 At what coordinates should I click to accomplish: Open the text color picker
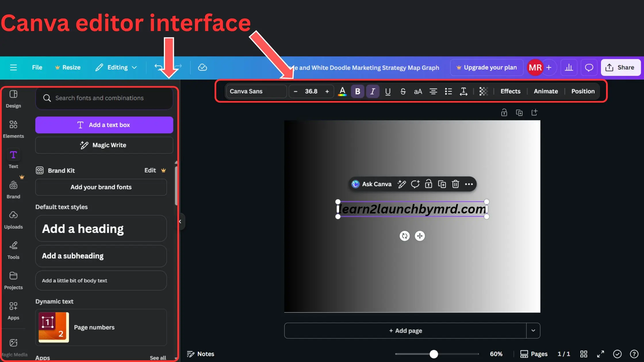tap(342, 91)
